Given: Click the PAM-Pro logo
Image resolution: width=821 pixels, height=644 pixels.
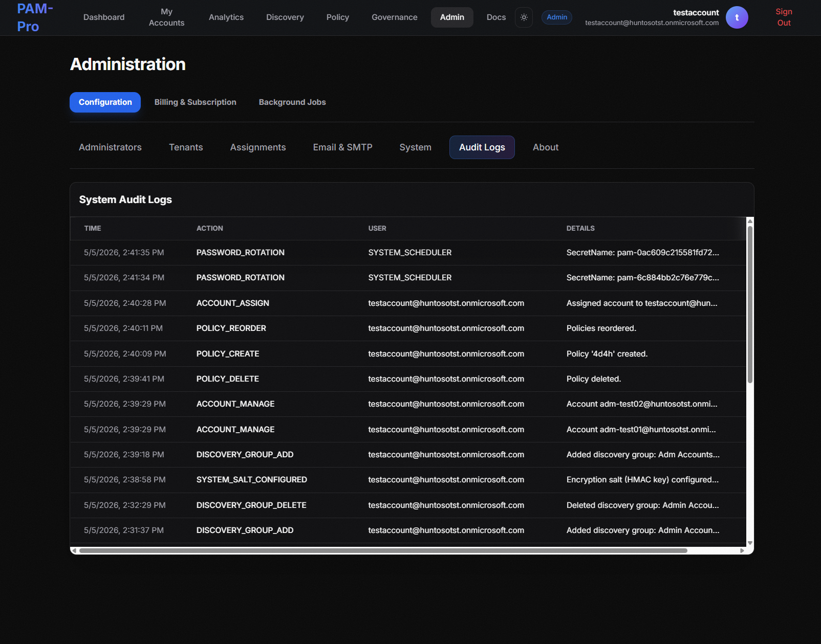Looking at the screenshot, I should pyautogui.click(x=35, y=17).
